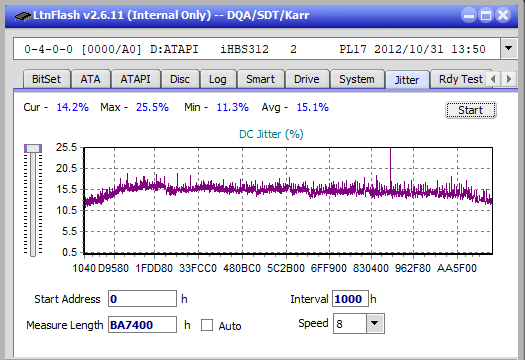This screenshot has height=360, width=525.
Task: Minimize the LtnFlash window
Action: point(469,15)
